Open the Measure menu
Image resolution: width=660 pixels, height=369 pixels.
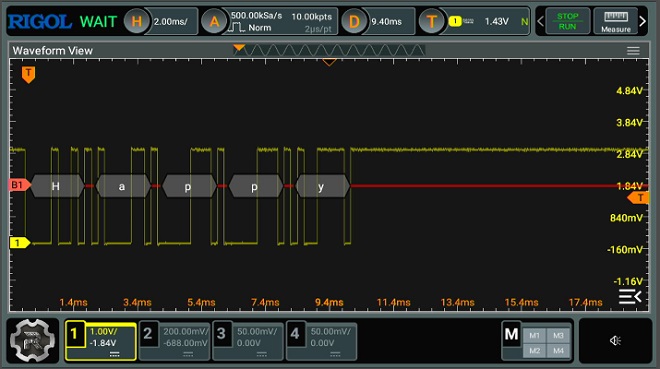click(615, 21)
